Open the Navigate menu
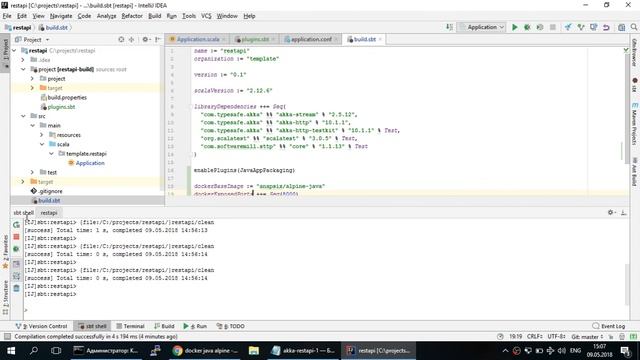 (61, 16)
